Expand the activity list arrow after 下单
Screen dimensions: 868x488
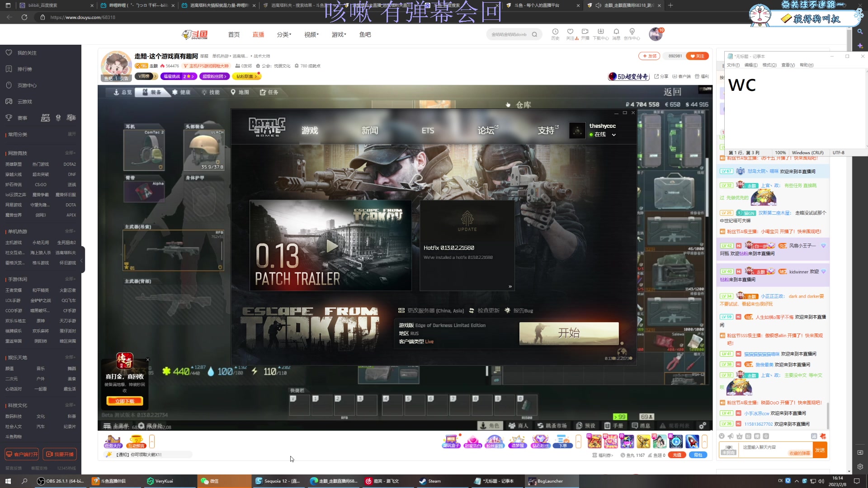[578, 441]
